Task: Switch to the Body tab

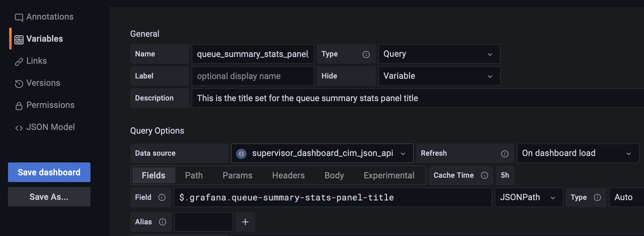Action: tap(334, 175)
